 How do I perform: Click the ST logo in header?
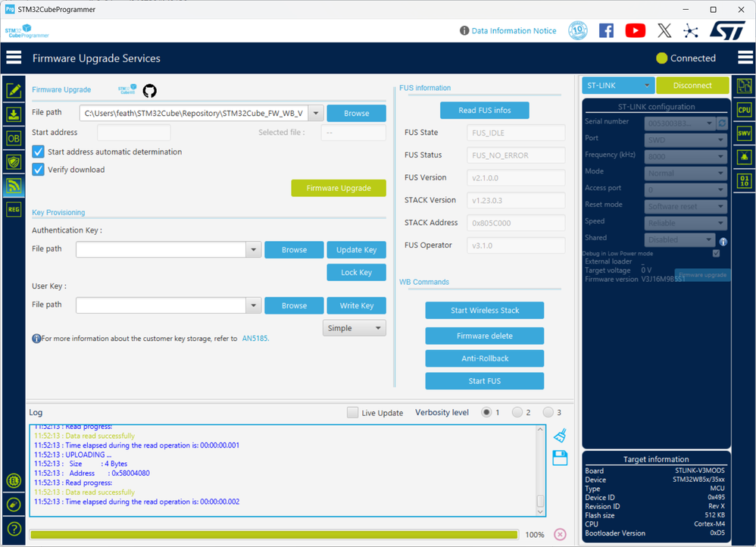tap(727, 30)
